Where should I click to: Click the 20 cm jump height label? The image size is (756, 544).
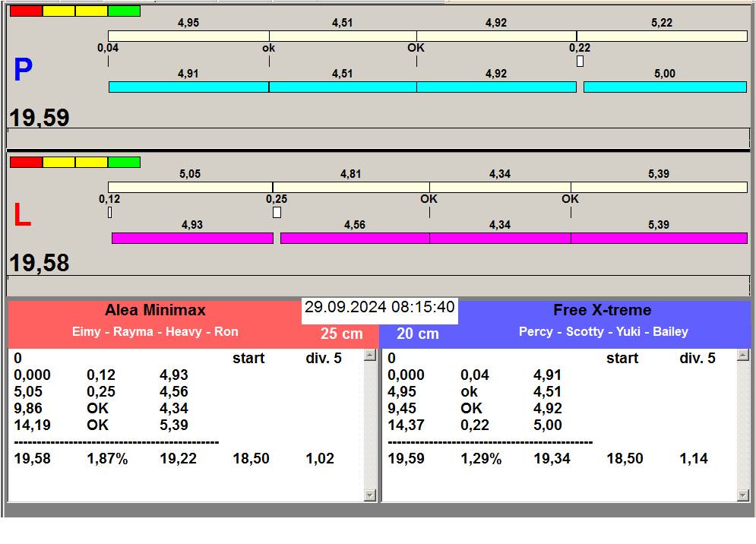[418, 334]
